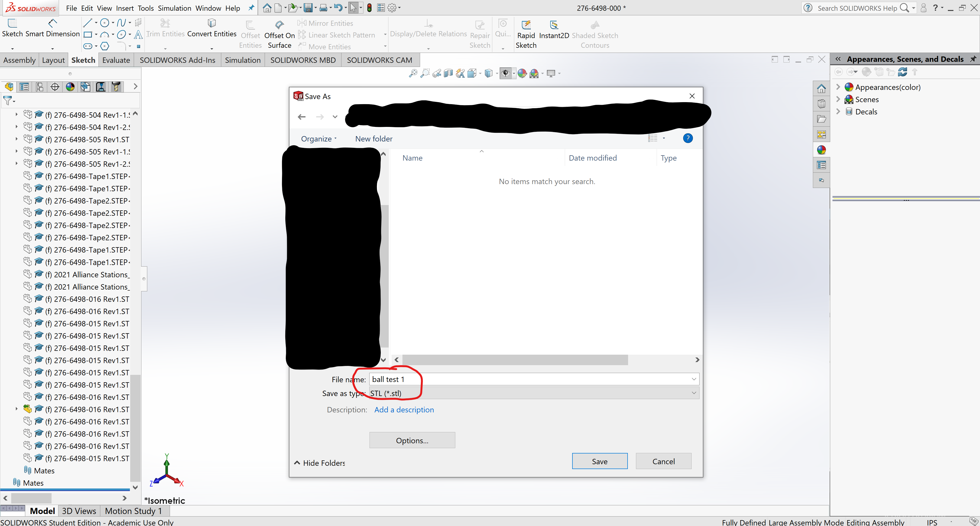
Task: Open the Tools menu
Action: tap(145, 8)
